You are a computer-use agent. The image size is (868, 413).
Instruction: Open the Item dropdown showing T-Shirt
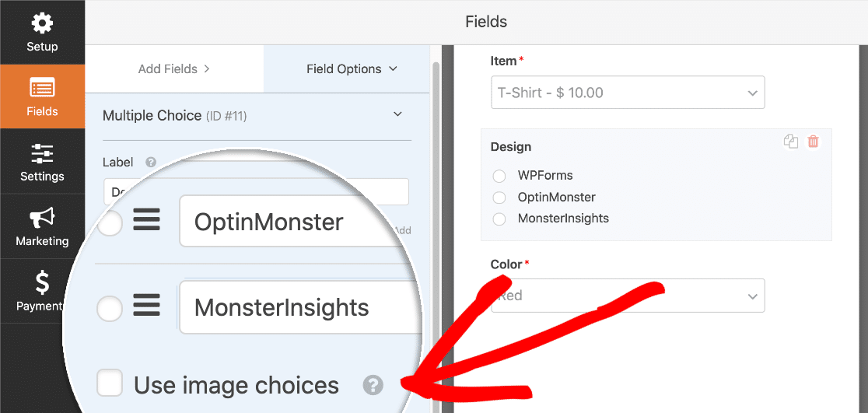(x=628, y=93)
